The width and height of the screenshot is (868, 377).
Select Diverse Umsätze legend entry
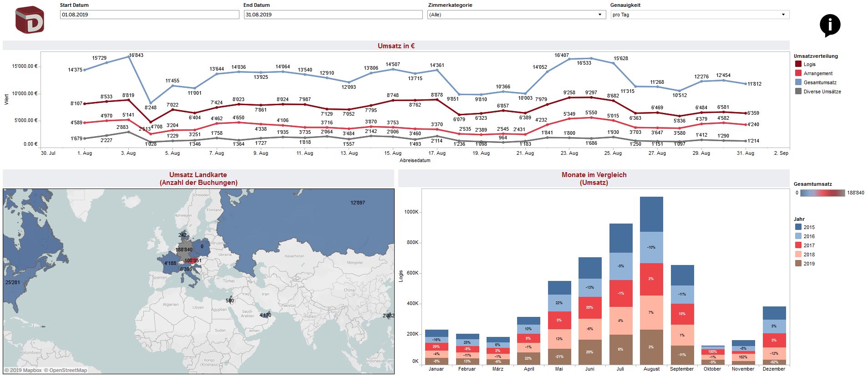[822, 92]
